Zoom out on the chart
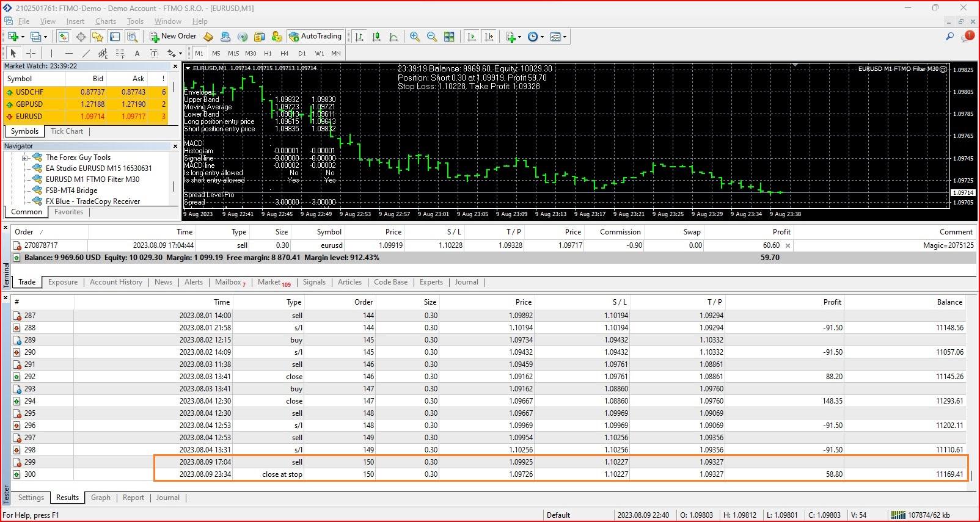Screen dimensions: 980x522 [432, 37]
